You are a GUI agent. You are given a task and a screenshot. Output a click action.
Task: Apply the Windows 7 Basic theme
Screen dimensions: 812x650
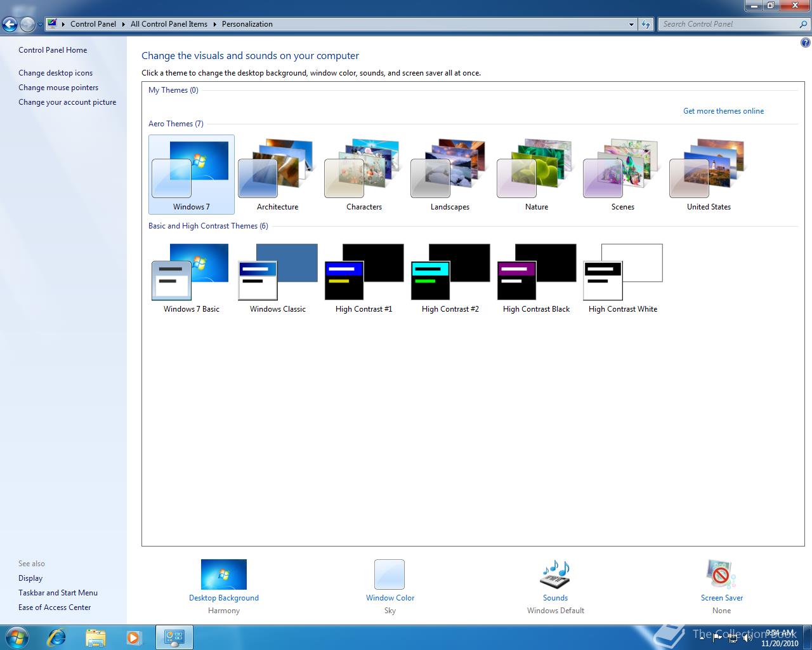click(191, 277)
